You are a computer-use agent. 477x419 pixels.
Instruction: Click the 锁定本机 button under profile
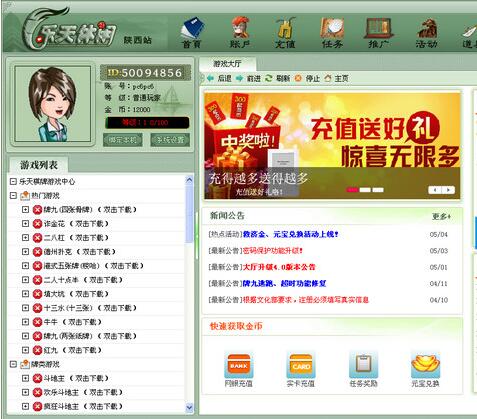click(123, 140)
